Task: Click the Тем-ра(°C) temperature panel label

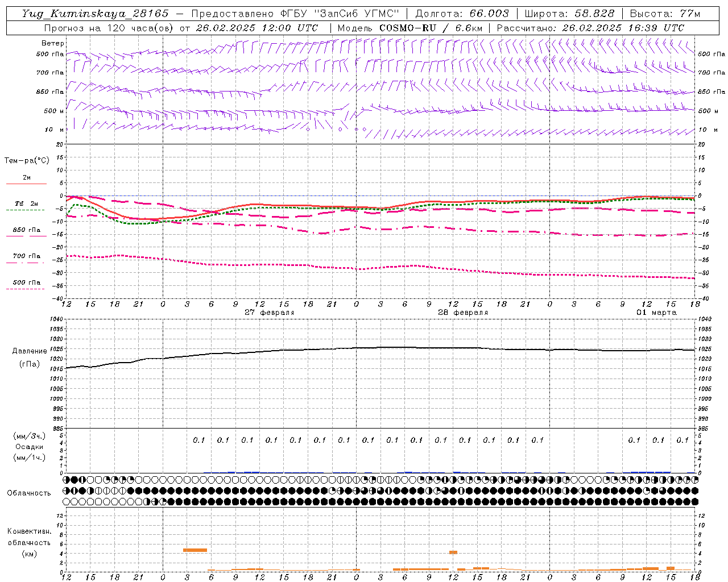Action: 27,161
